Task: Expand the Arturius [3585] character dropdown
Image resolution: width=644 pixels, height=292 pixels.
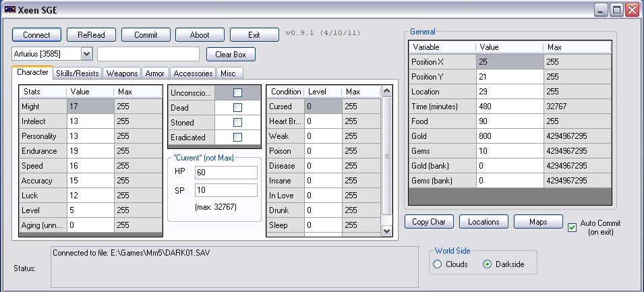Action: pyautogui.click(x=87, y=54)
